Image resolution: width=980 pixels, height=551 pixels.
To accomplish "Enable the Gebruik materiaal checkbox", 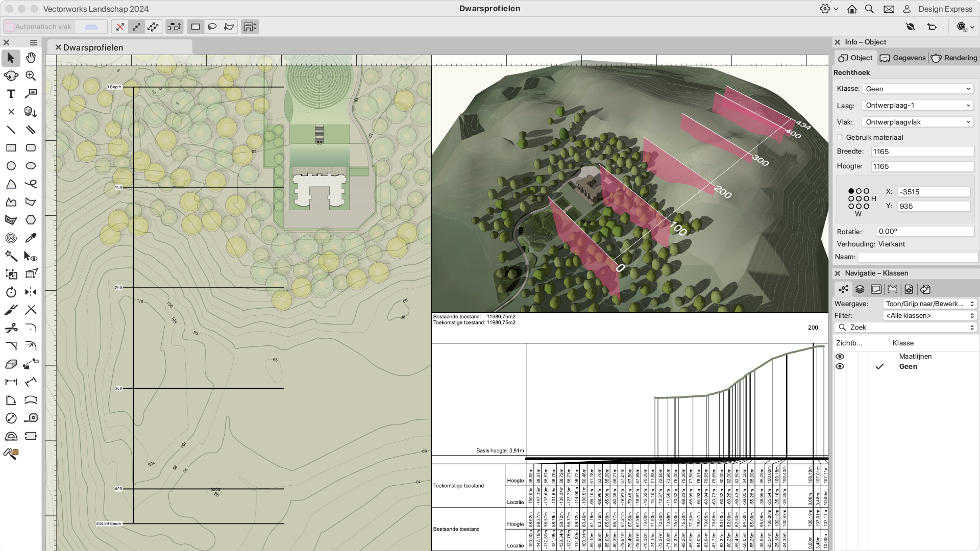I will pyautogui.click(x=840, y=137).
